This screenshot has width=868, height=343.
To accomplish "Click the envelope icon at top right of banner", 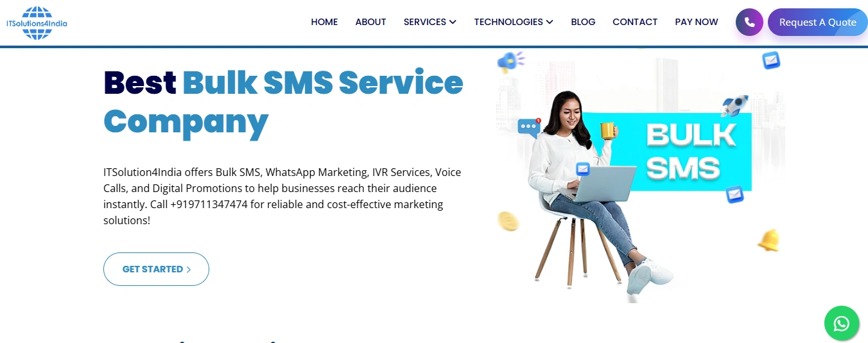I will [770, 60].
